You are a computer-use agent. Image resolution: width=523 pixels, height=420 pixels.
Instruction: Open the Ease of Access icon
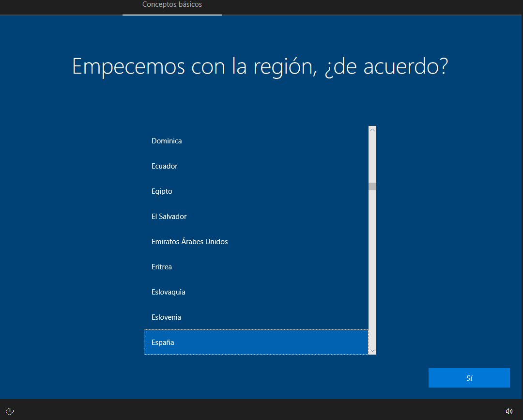[x=10, y=411]
